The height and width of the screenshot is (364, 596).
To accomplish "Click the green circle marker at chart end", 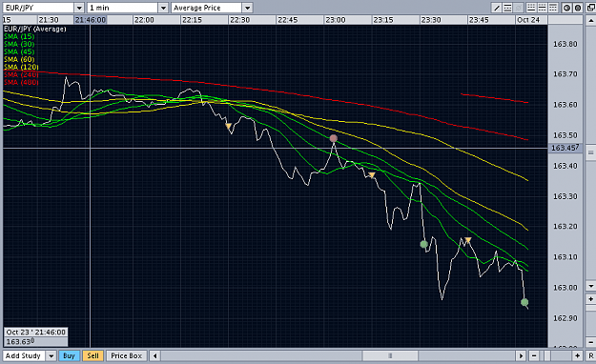I will click(x=524, y=302).
